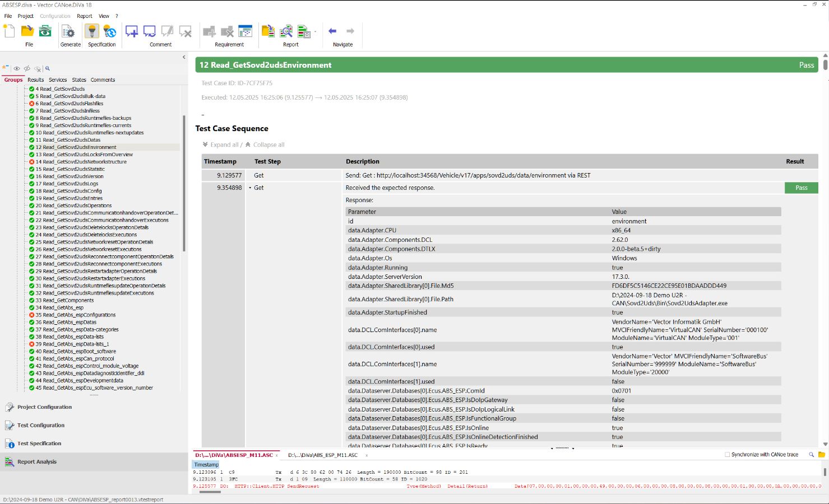Navigate forward with the right arrow

[x=350, y=31]
